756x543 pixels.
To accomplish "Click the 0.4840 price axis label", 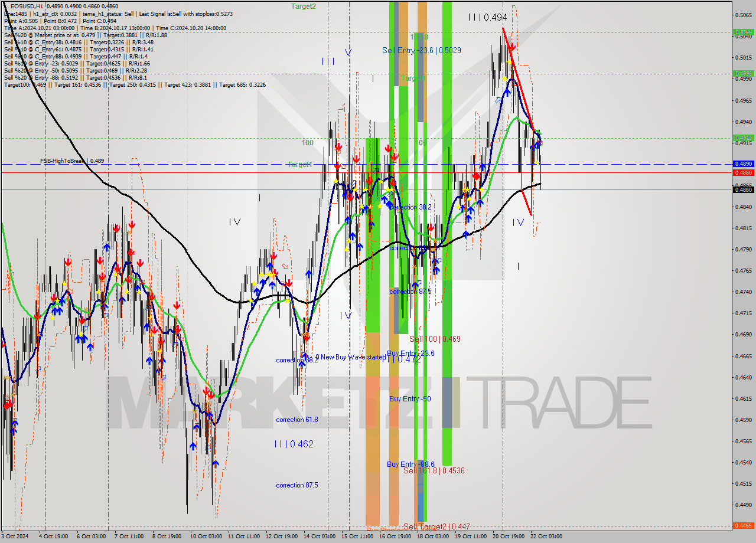I will coord(743,207).
